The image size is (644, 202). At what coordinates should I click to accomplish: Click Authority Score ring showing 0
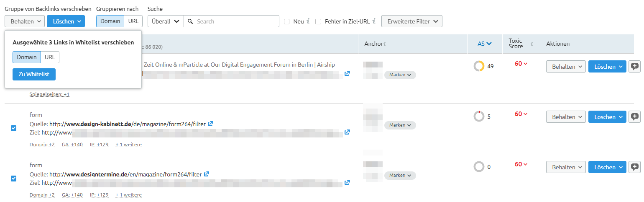[479, 167]
